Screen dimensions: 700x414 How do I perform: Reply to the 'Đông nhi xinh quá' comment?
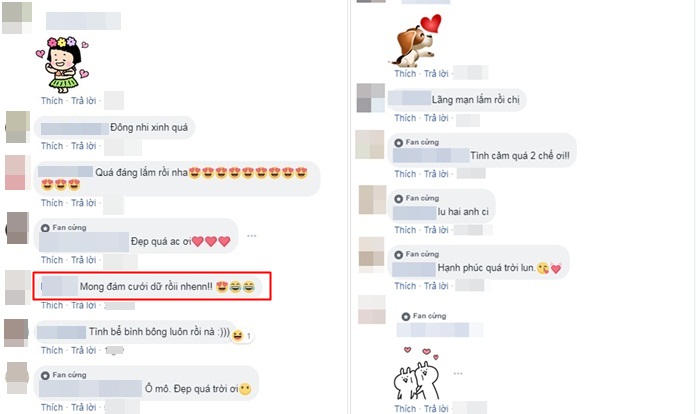coord(83,146)
